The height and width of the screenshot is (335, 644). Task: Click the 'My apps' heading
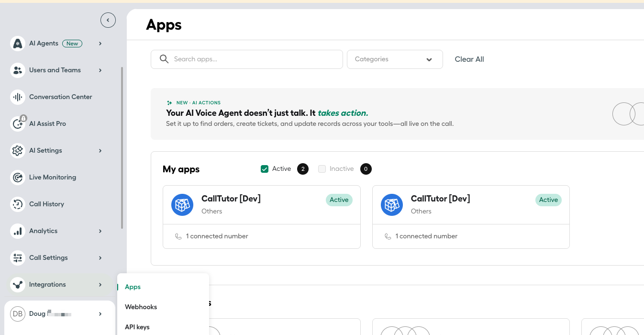point(181,169)
